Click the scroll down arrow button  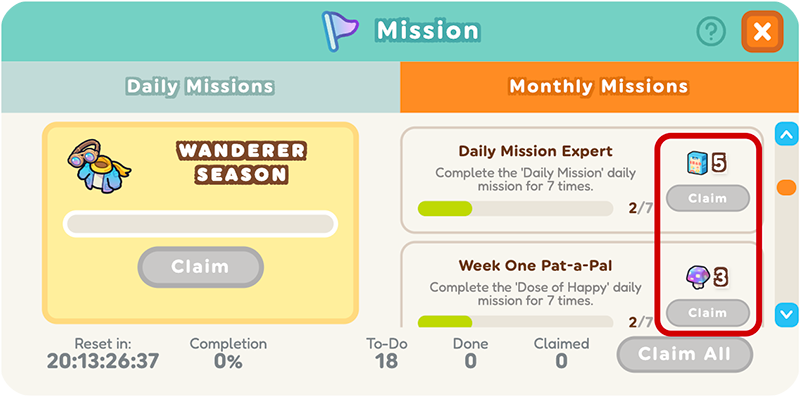pos(786,314)
